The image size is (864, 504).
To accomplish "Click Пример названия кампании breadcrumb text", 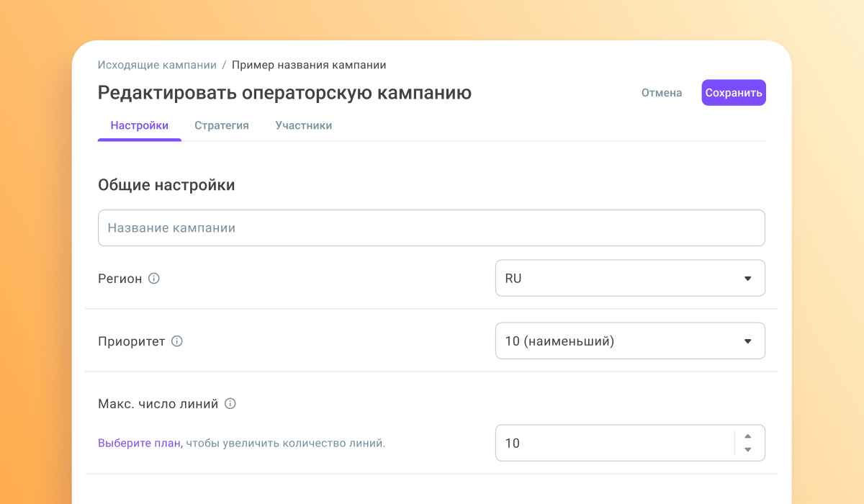I will coord(309,65).
